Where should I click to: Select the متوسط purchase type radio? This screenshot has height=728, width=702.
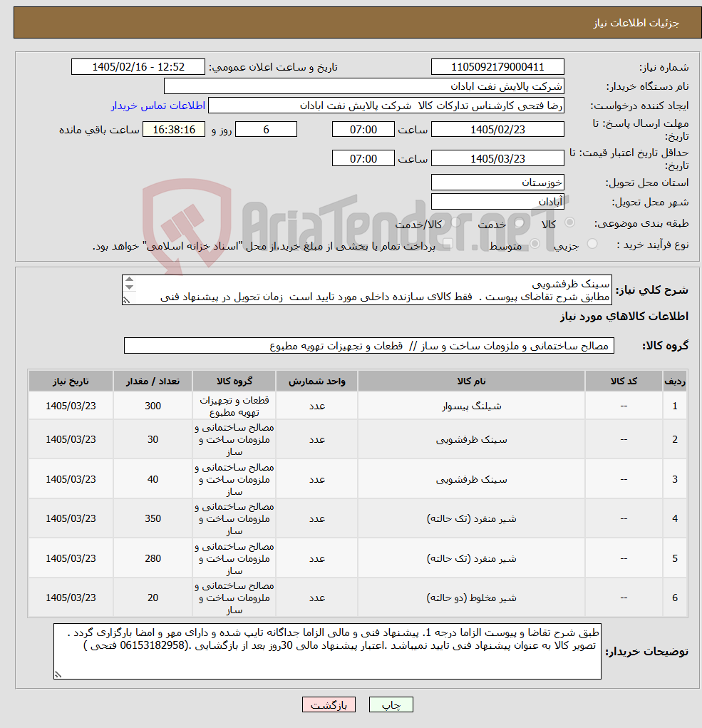click(x=535, y=244)
